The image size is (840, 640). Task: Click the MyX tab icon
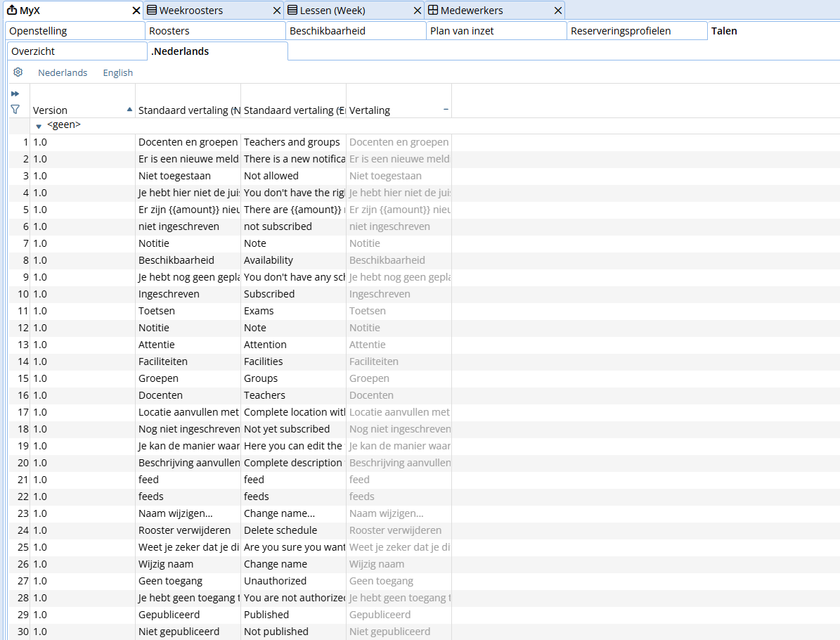coord(12,10)
